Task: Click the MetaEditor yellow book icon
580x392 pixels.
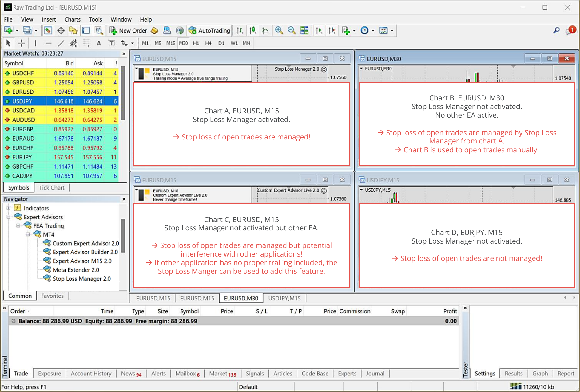Action: point(155,30)
